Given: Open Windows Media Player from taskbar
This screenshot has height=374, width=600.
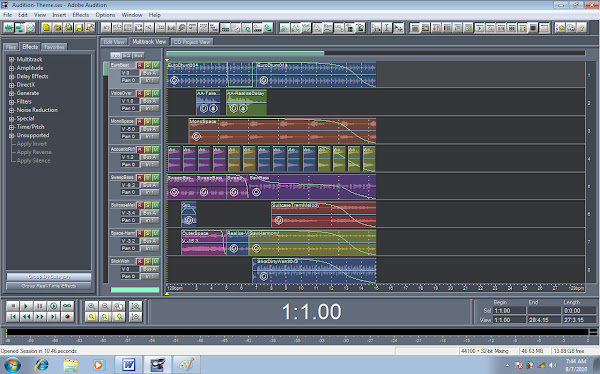Looking at the screenshot, I should (98, 365).
